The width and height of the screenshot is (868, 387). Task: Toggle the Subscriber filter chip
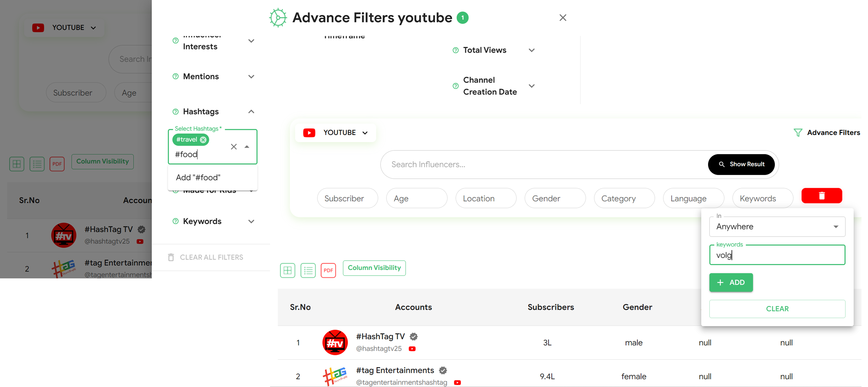click(348, 198)
